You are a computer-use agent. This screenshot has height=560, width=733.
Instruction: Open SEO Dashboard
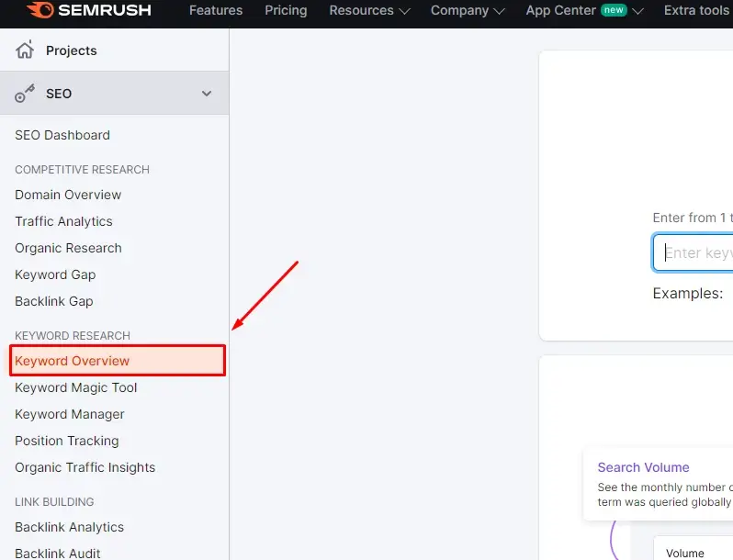62,135
